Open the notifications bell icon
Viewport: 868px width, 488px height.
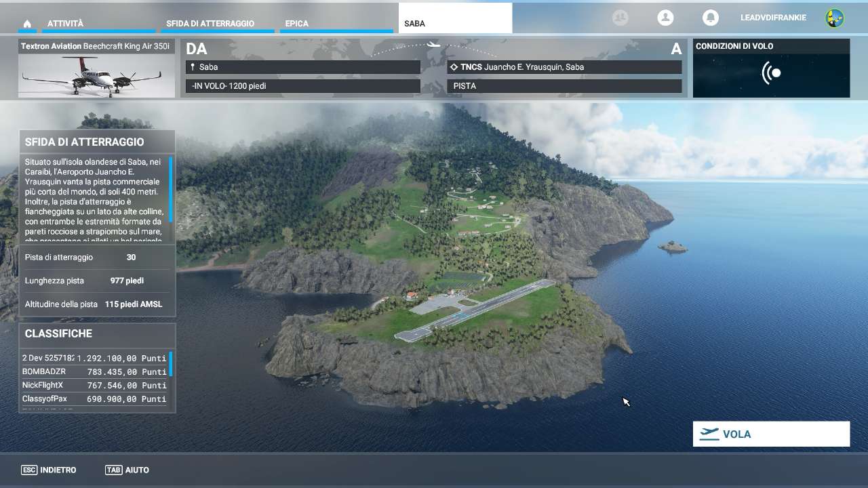point(710,18)
